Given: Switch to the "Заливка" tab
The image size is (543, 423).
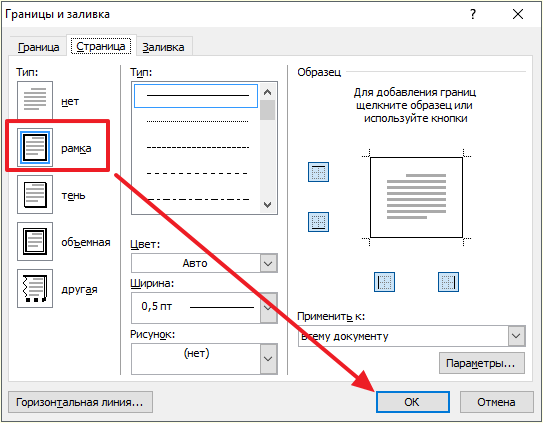Looking at the screenshot, I should tap(163, 47).
